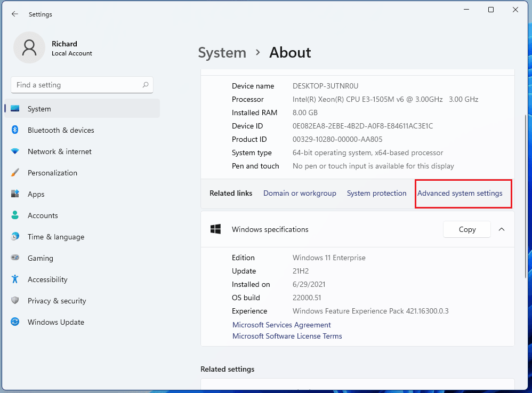Navigate to System in the breadcrumb
The height and width of the screenshot is (393, 532).
[x=222, y=53]
